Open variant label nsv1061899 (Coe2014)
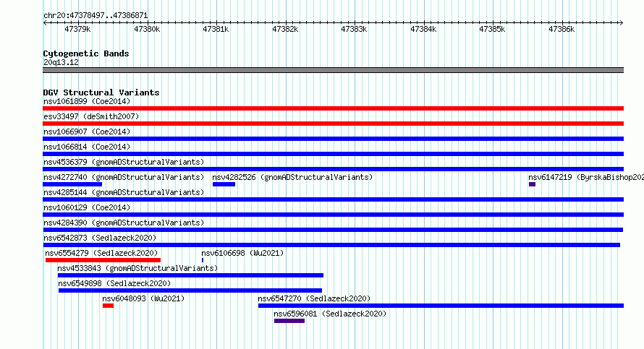The width and height of the screenshot is (644, 349). (87, 101)
